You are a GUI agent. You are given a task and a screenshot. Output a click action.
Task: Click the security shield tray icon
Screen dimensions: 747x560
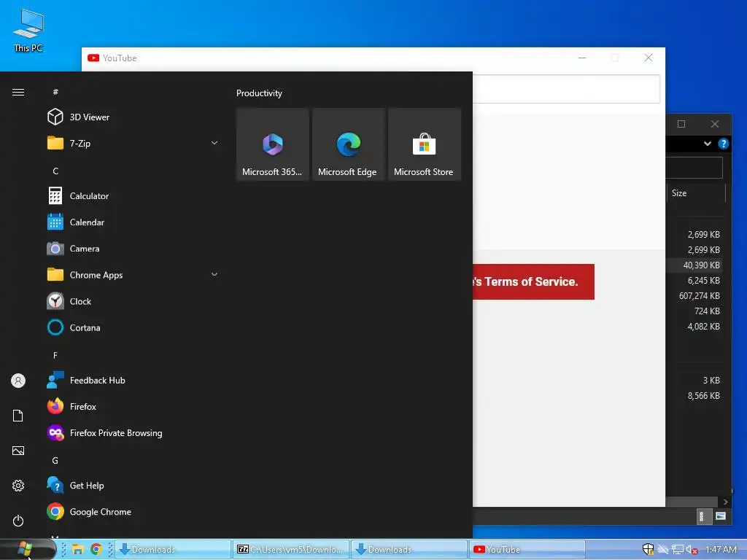(648, 550)
